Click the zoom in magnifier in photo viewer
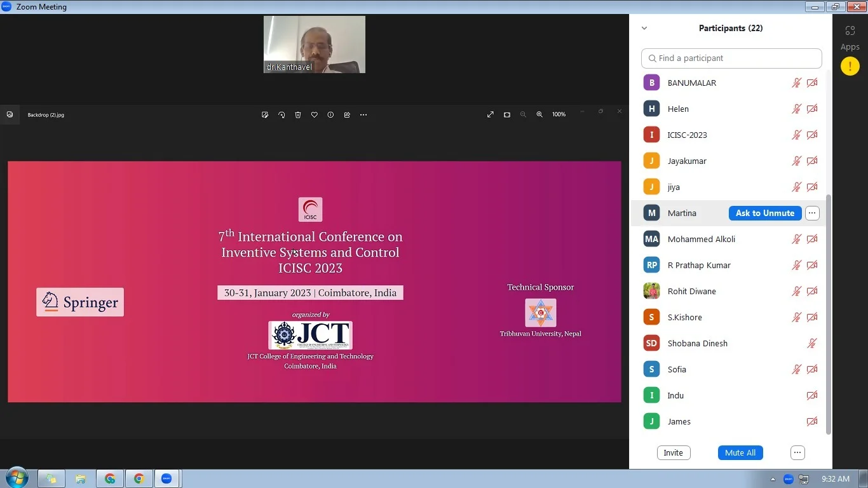The height and width of the screenshot is (488, 868). [539, 114]
